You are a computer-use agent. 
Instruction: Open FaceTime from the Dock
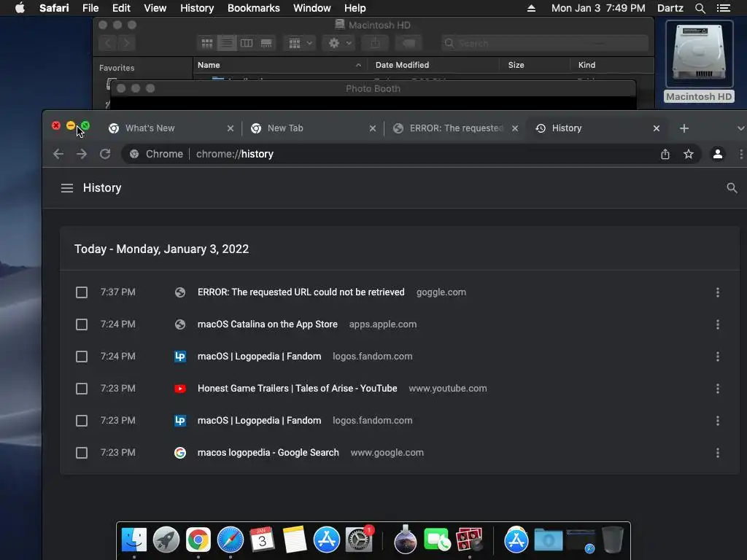click(x=436, y=540)
